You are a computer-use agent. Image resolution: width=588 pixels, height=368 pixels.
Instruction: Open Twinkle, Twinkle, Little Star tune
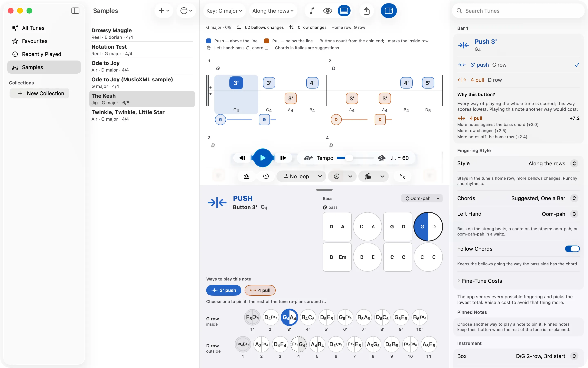pyautogui.click(x=142, y=115)
